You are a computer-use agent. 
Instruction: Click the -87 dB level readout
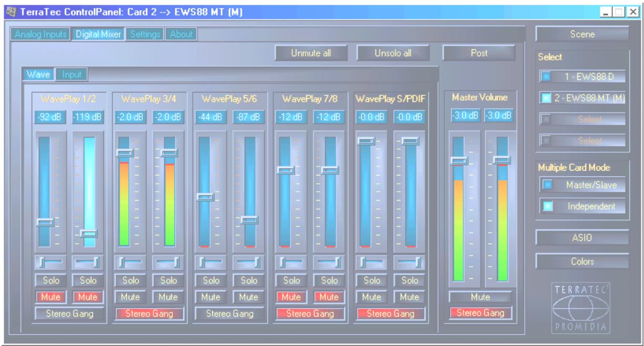(x=247, y=118)
